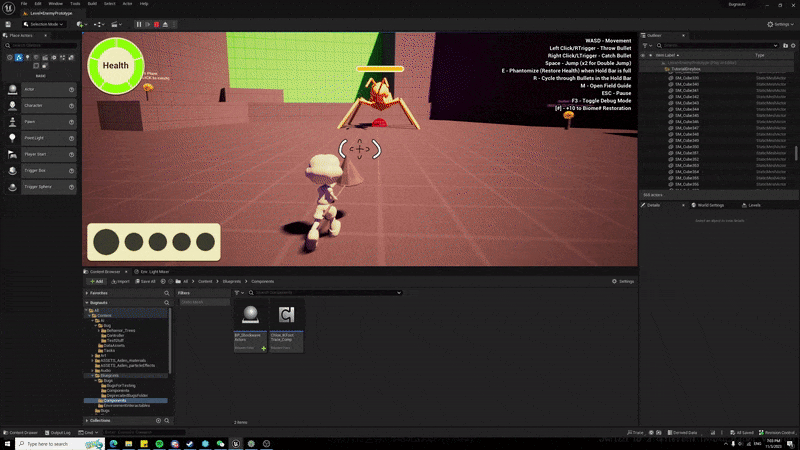Viewport: 800px width, 450px height.
Task: Open the Help menu
Action: 144,4
